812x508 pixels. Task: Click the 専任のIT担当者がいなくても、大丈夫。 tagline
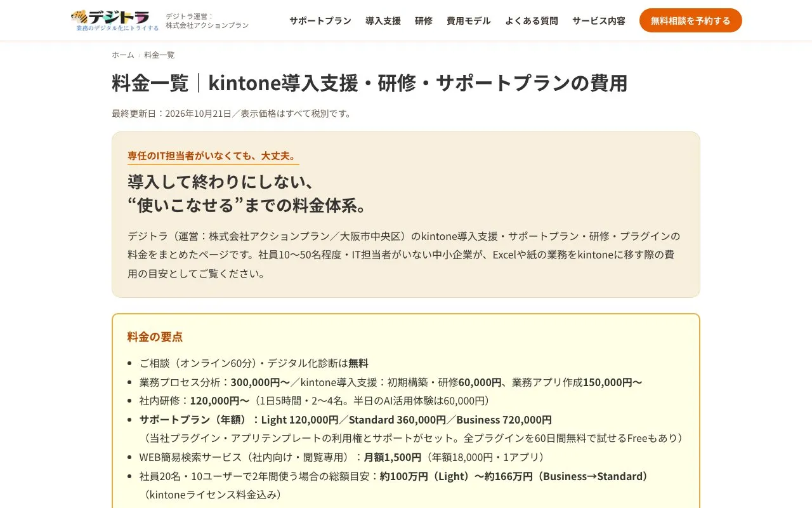click(x=213, y=156)
